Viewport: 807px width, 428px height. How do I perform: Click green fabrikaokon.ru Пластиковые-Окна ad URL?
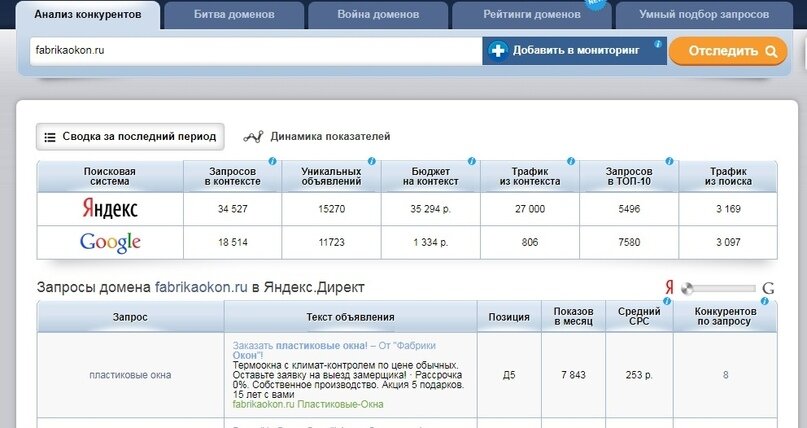point(308,404)
